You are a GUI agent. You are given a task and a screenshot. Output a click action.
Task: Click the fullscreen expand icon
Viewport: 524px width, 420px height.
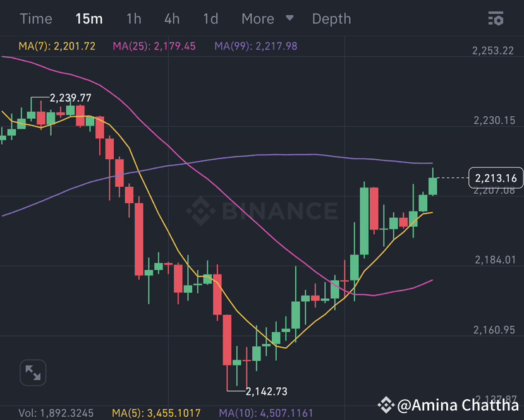[33, 373]
